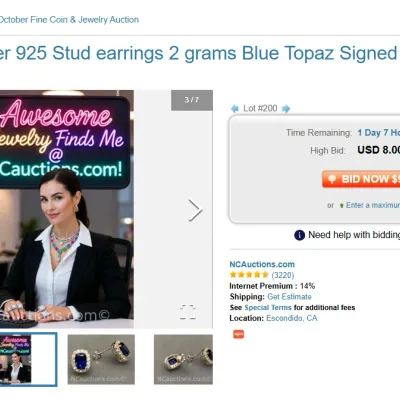Open fullscreen image view icon

(x=188, y=312)
